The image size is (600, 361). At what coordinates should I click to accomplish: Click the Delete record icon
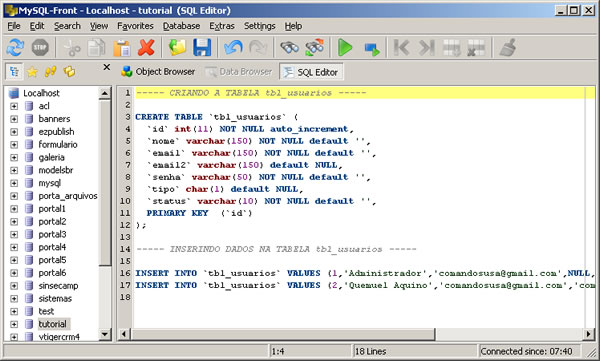pyautogui.click(x=476, y=48)
